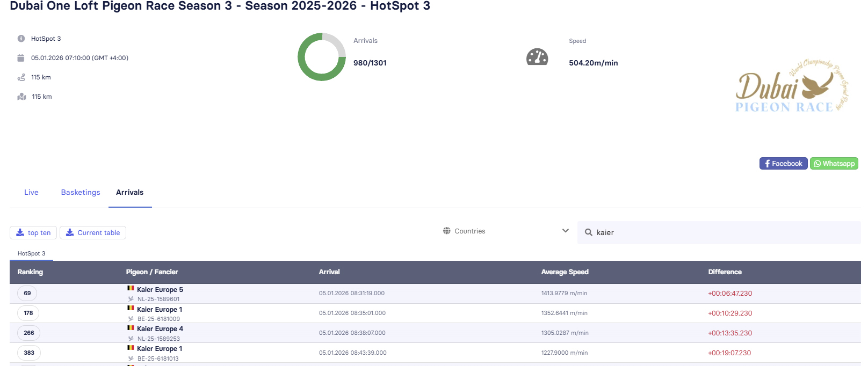This screenshot has height=366, width=868.
Task: Switch to the Live tab
Action: pos(31,192)
